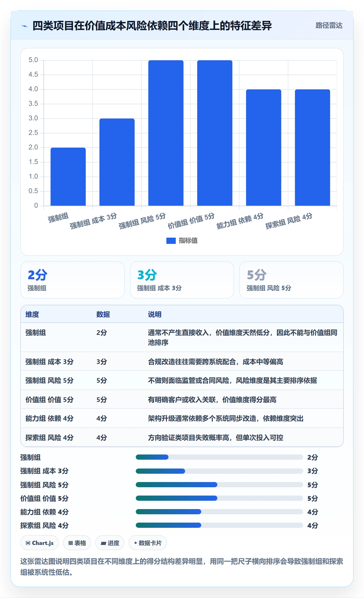Click the 维度 column header
This screenshot has width=364, height=598.
(x=32, y=314)
